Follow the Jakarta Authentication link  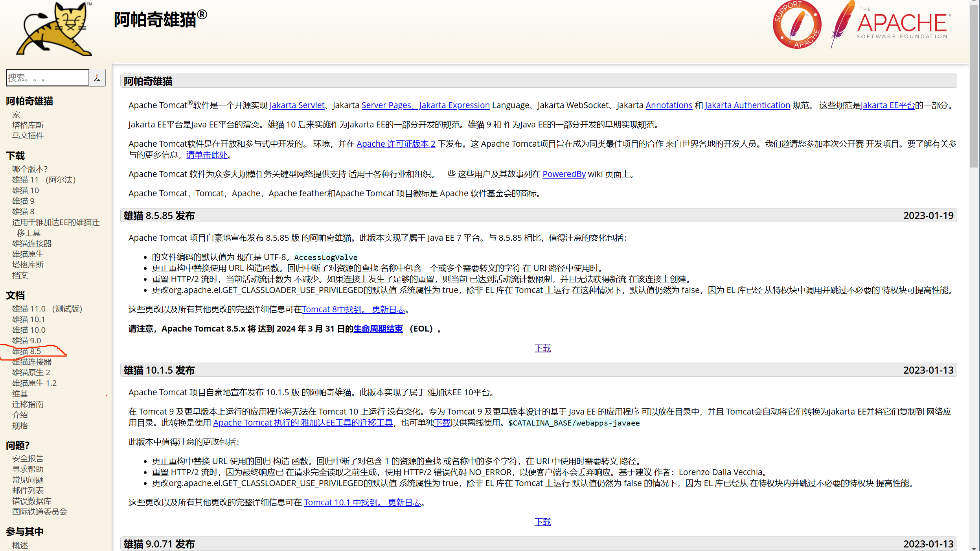[747, 105]
